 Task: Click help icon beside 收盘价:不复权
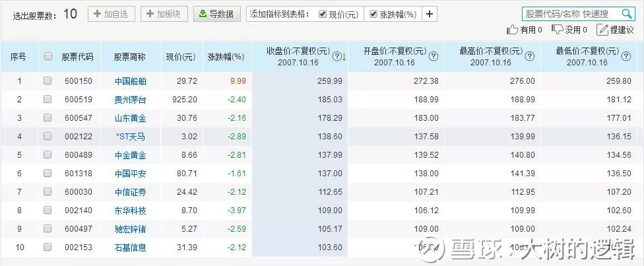pyautogui.click(x=337, y=56)
